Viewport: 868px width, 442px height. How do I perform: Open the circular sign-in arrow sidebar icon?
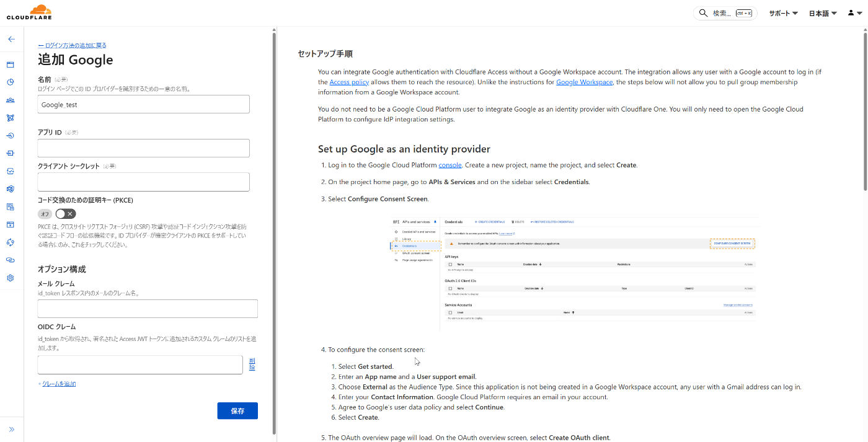pos(11,136)
